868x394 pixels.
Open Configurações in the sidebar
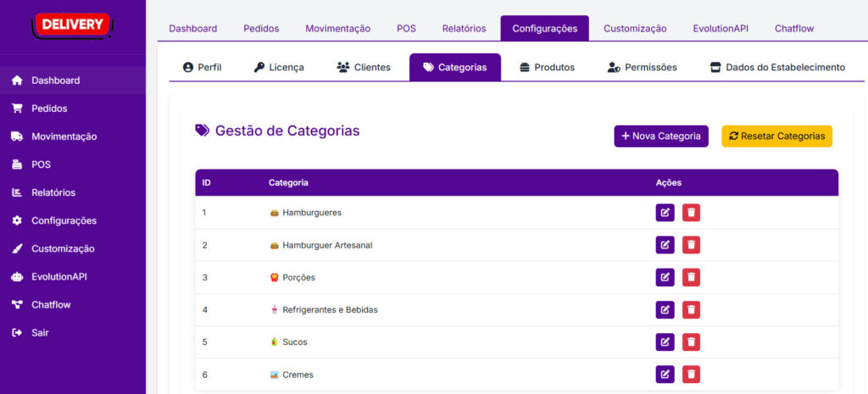pyautogui.click(x=73, y=220)
